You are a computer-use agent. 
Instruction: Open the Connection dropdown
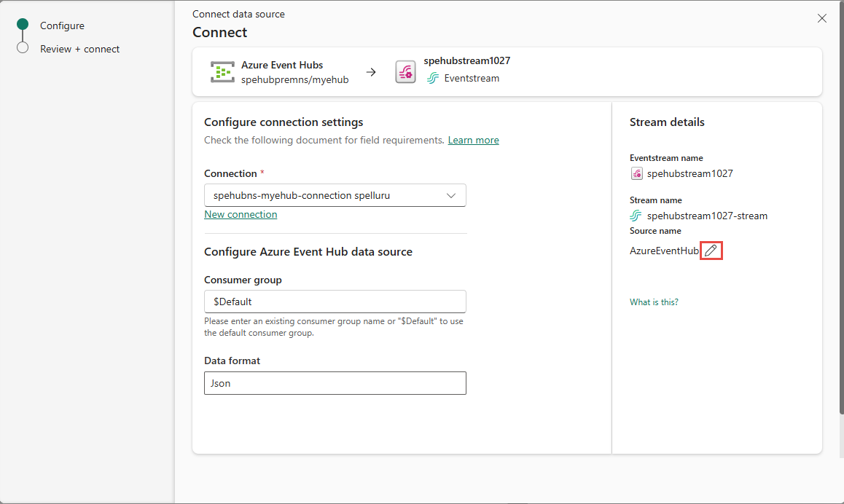click(x=335, y=195)
